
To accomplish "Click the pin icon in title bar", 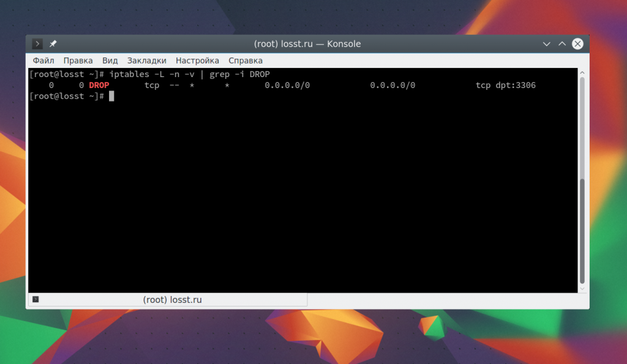I will click(x=53, y=44).
